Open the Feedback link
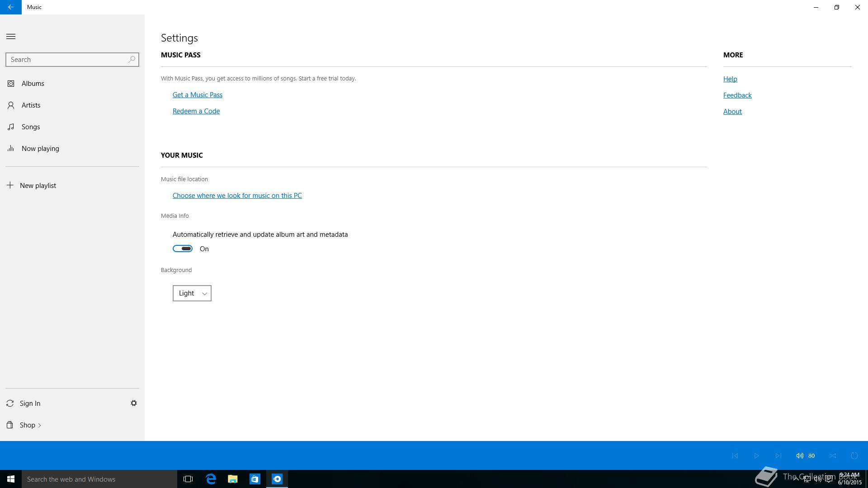Screen dimensions: 868x488 737,95
